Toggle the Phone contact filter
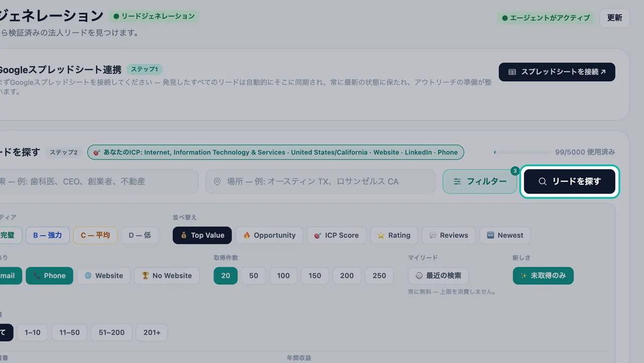Viewport: 644px width, 363px height. click(49, 275)
